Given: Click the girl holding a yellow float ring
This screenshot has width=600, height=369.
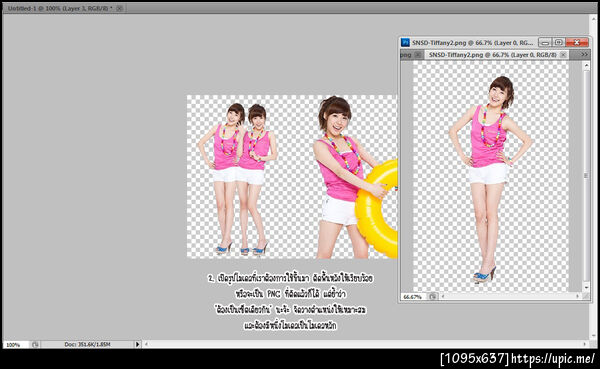Looking at the screenshot, I should click(354, 178).
